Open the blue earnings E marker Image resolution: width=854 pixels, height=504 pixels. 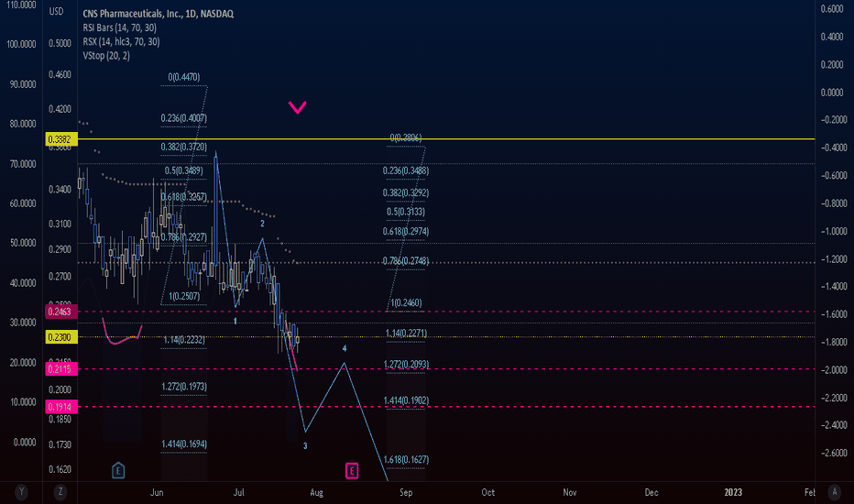point(118,470)
